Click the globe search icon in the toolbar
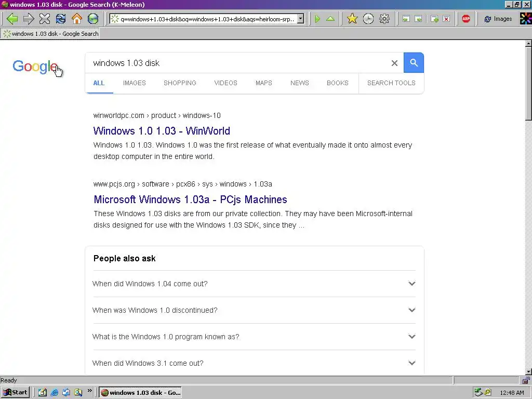The height and width of the screenshot is (399, 532). (93, 19)
